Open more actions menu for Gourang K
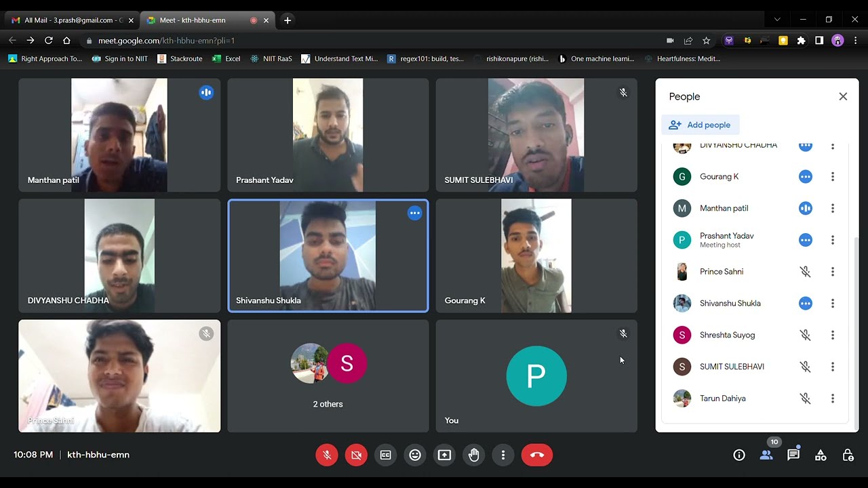 click(833, 177)
